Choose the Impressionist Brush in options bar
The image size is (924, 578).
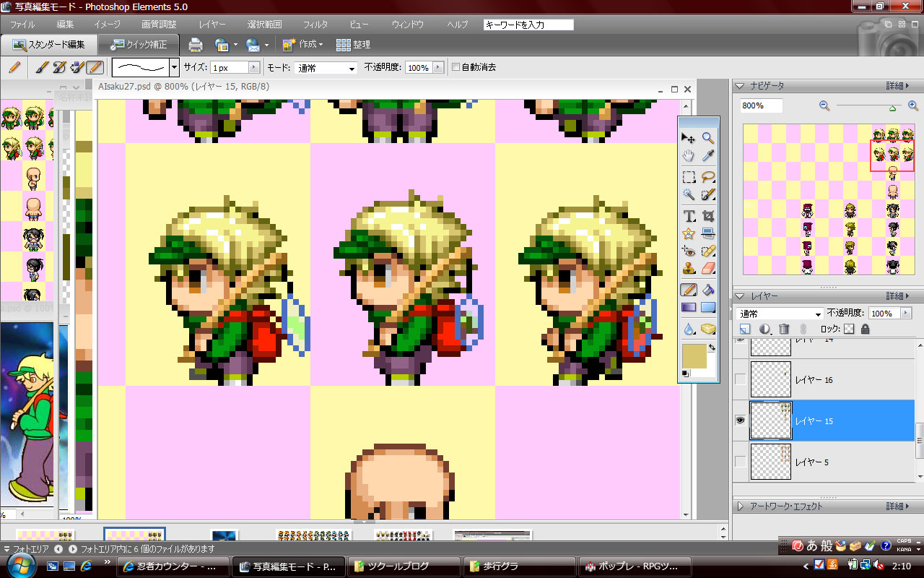59,67
